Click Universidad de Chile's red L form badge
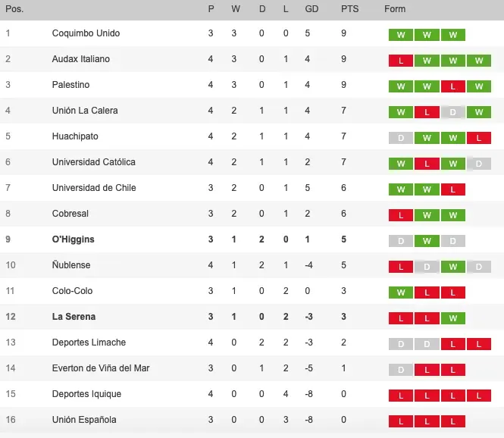Screen dimensions: 504x438 coord(452,189)
